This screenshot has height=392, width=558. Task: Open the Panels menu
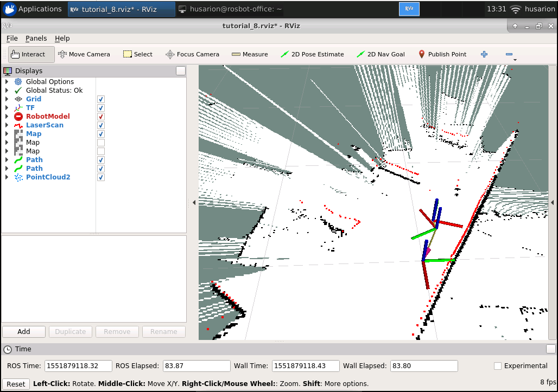tap(36, 38)
